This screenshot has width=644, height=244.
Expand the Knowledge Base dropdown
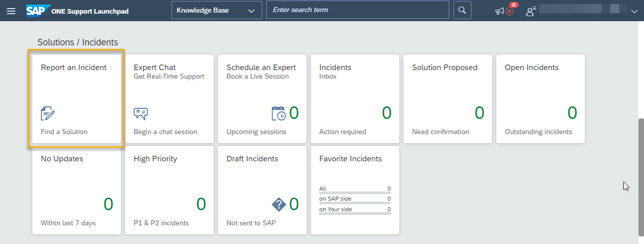click(216, 10)
